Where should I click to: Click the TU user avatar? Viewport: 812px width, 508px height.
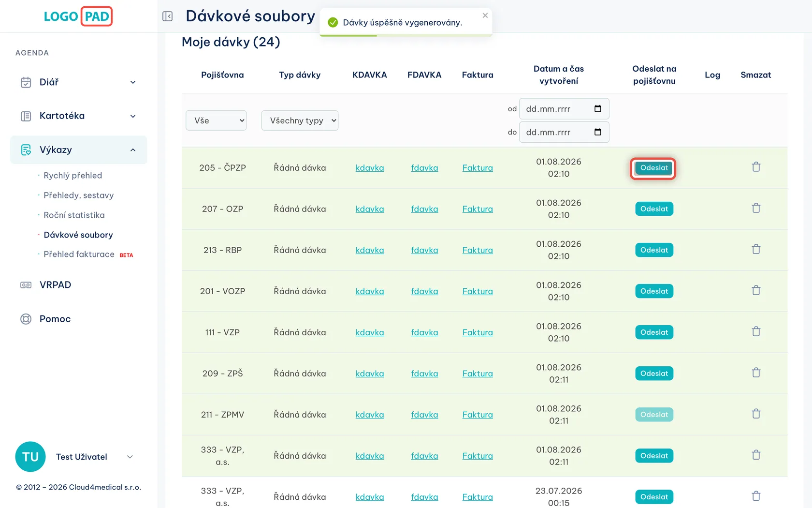(30, 457)
